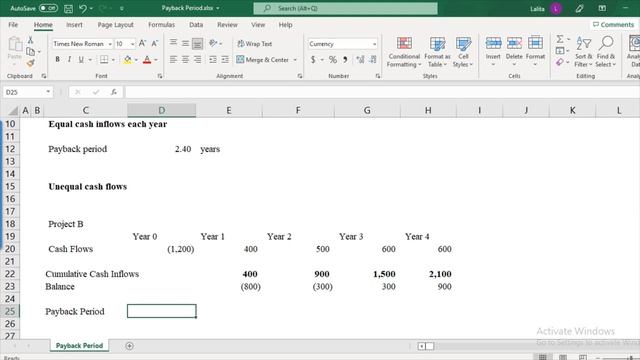The height and width of the screenshot is (360, 640).
Task: Click the Orientation text angle icon
Action: pos(213,43)
